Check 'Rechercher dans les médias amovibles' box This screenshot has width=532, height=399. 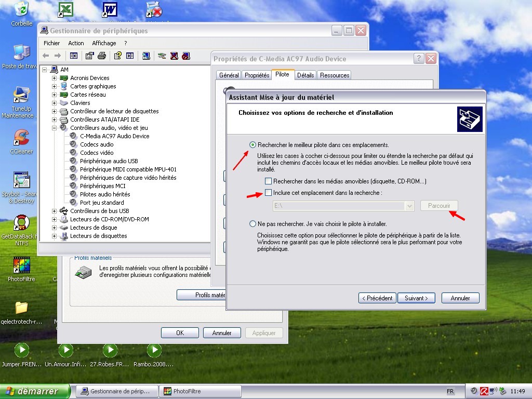(x=268, y=181)
